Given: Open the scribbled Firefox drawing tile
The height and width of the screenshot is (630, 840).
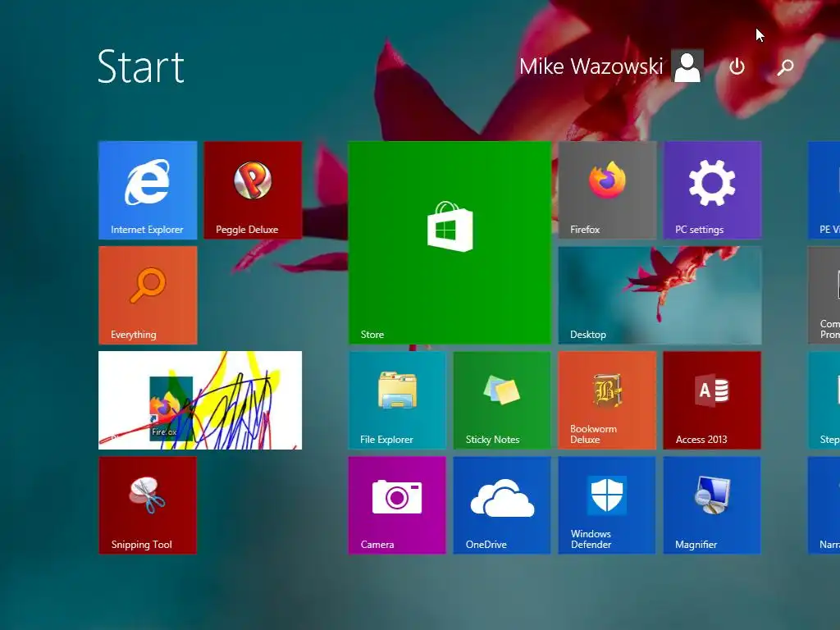Looking at the screenshot, I should (x=200, y=400).
